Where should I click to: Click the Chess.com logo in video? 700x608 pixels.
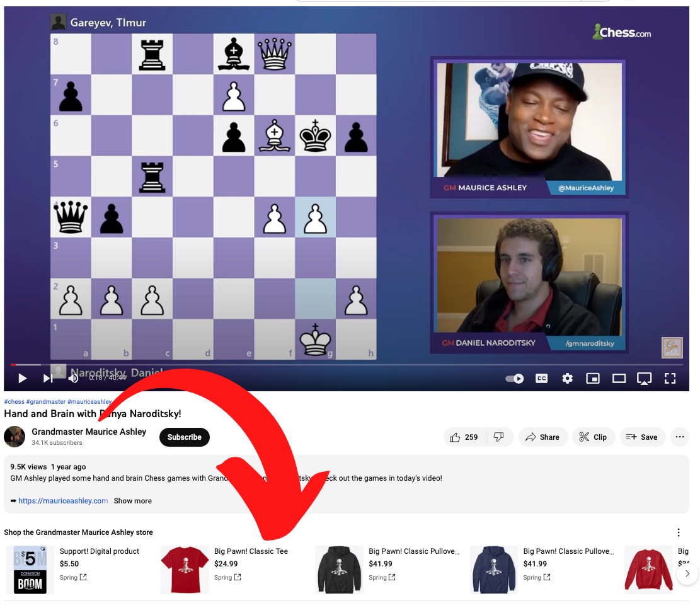click(622, 32)
